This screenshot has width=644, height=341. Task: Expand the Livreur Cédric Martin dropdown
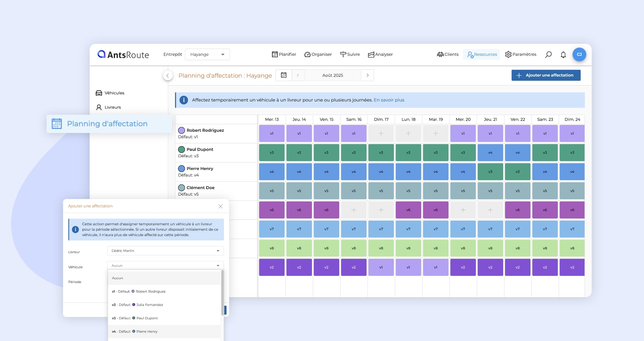click(x=165, y=251)
